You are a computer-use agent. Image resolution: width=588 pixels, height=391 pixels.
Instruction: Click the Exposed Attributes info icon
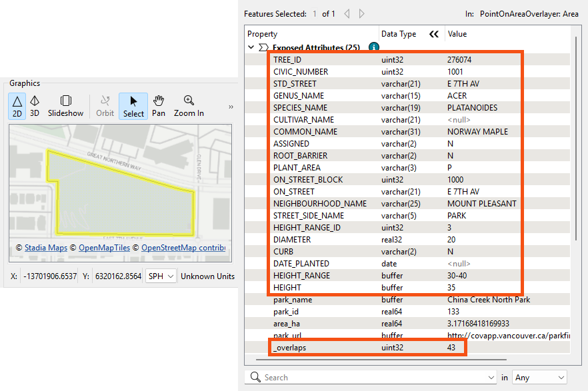tap(374, 47)
